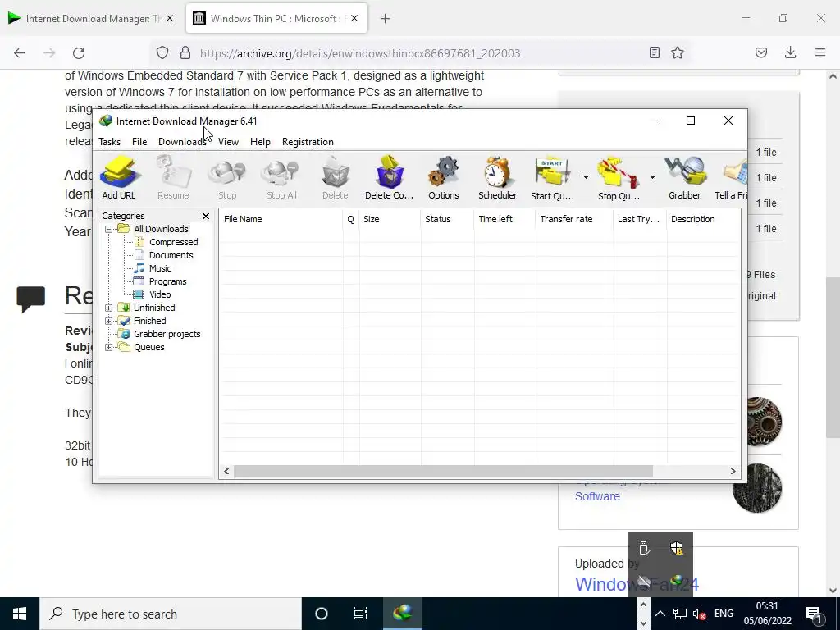Reload the archive.org page
Image resolution: width=840 pixels, height=630 pixels.
(79, 53)
